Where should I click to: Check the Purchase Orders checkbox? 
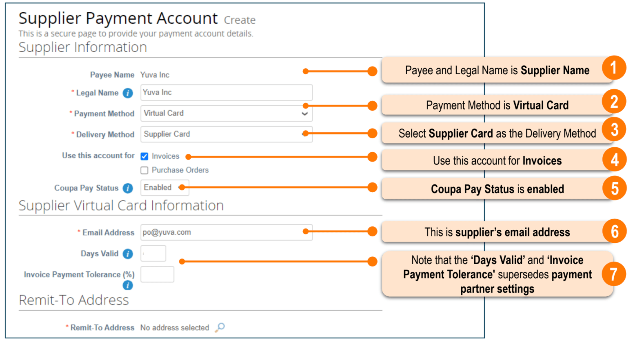144,170
